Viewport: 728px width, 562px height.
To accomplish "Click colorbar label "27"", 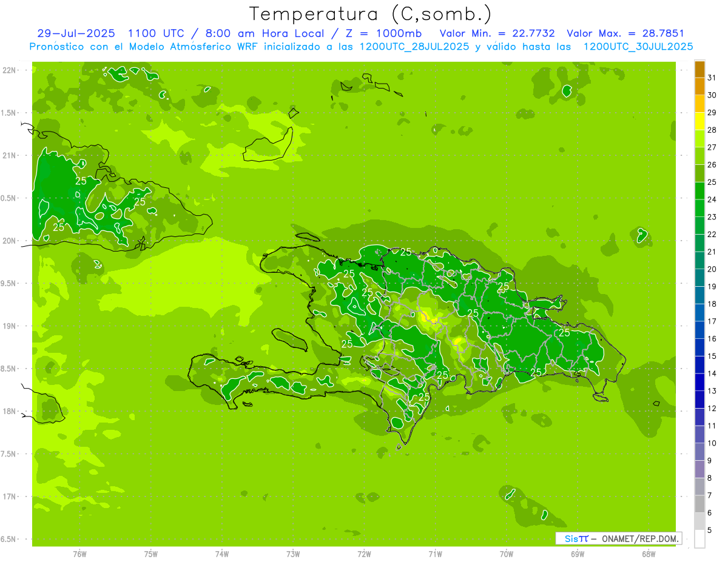I will coord(712,147).
